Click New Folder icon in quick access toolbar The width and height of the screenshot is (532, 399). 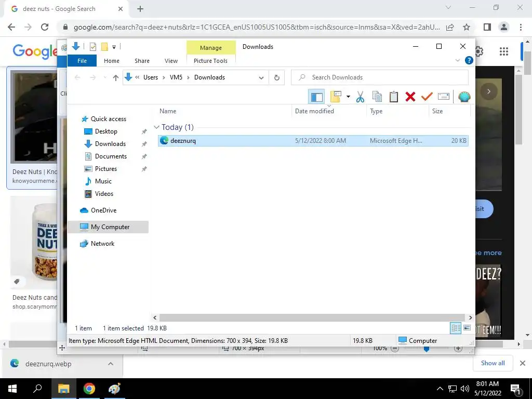coord(104,47)
